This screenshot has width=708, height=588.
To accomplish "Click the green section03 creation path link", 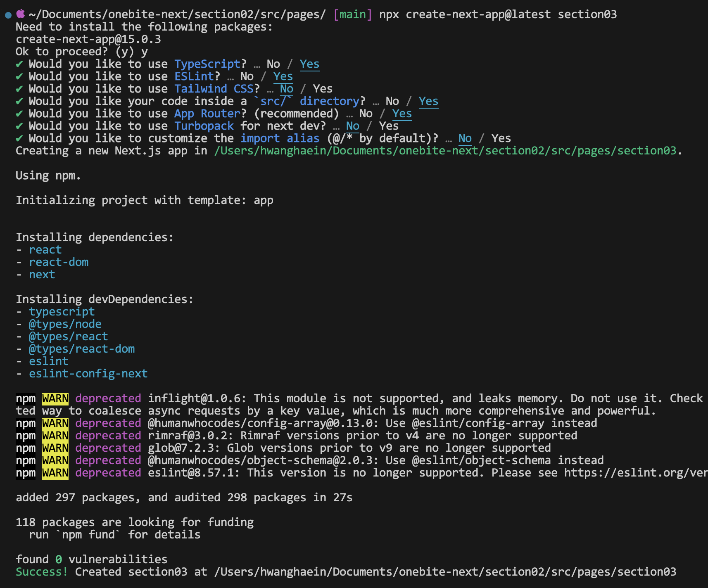I will (x=445, y=151).
